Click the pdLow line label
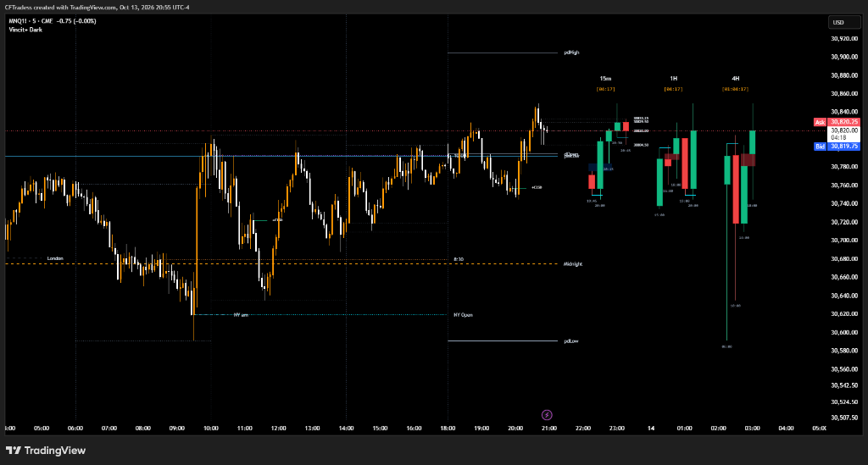Screen dimensions: 868x465 click(x=571, y=341)
